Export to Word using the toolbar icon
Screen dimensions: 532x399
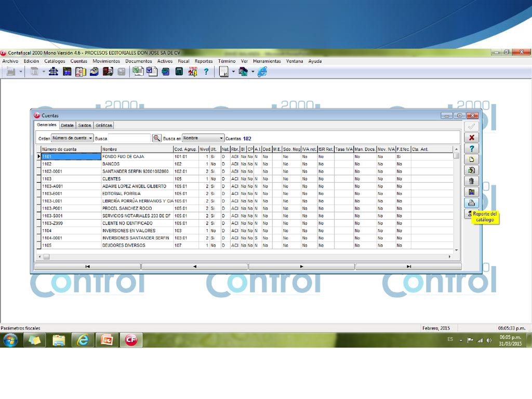[152, 72]
